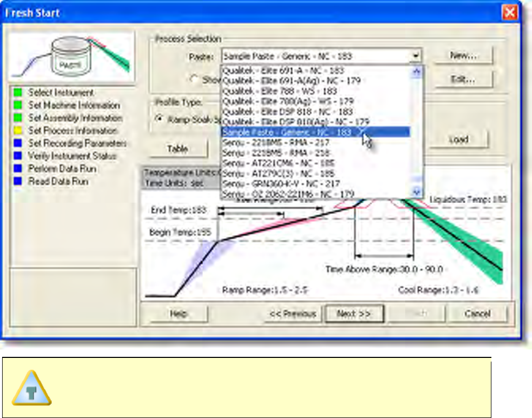Click green square beside Set Assembly Information
Image resolution: width=532 pixels, height=418 pixels.
tap(17, 118)
